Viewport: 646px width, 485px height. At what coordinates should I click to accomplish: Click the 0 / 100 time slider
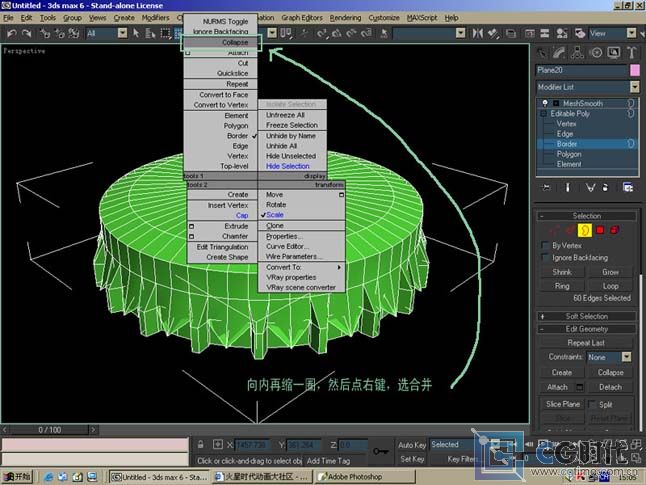click(49, 430)
